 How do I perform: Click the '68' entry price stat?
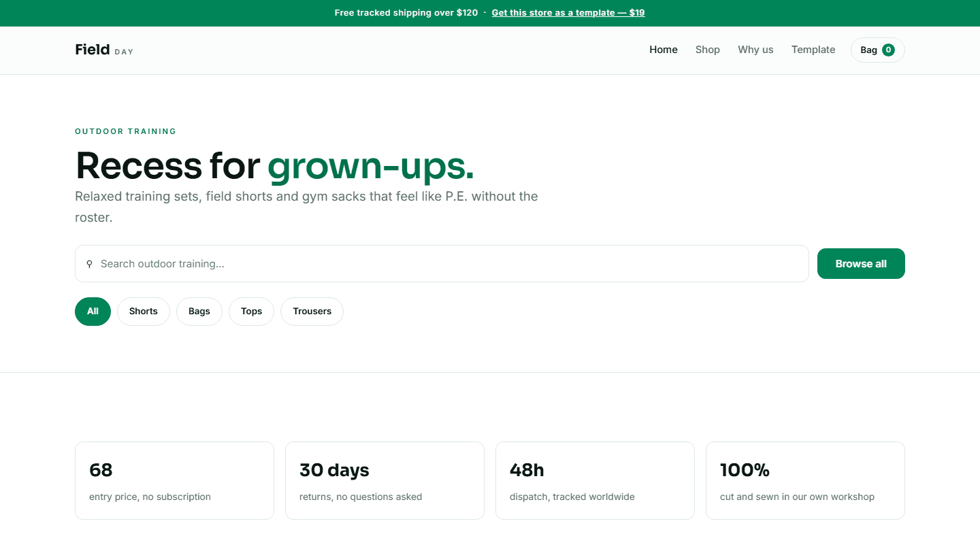coord(174,480)
